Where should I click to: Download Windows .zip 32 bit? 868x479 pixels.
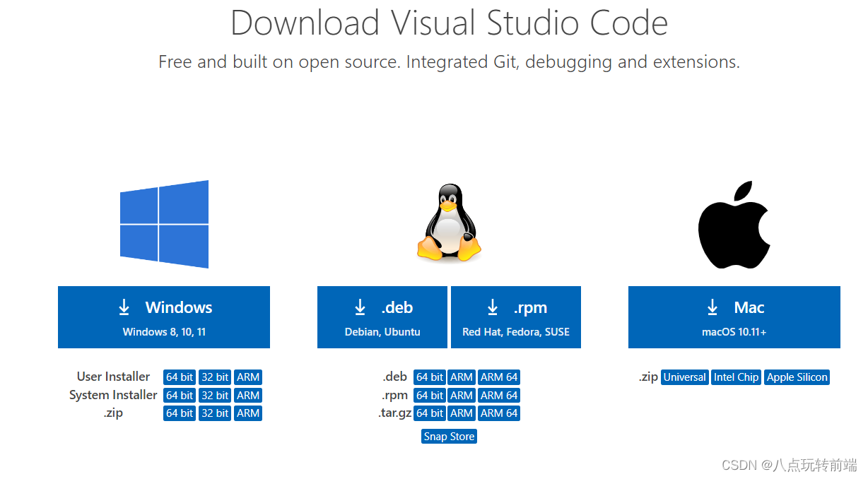click(214, 413)
